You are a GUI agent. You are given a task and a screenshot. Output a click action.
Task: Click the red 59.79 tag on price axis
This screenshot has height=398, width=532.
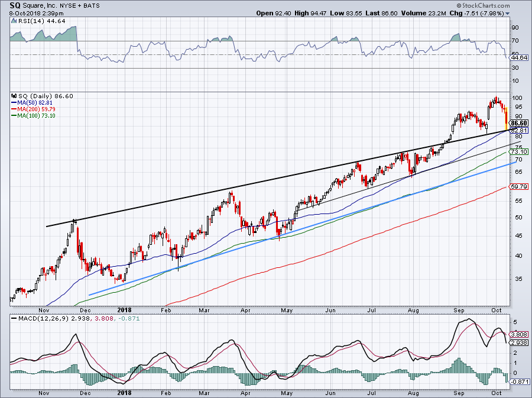point(520,187)
